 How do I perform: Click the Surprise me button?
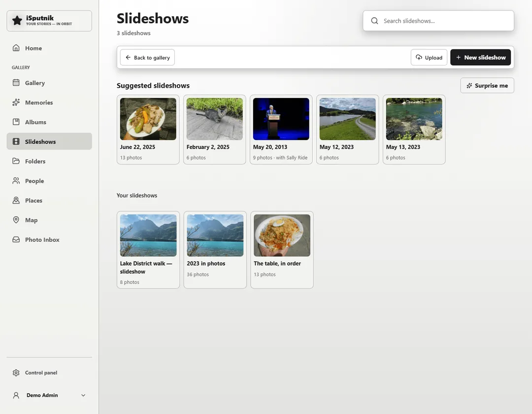(x=487, y=86)
